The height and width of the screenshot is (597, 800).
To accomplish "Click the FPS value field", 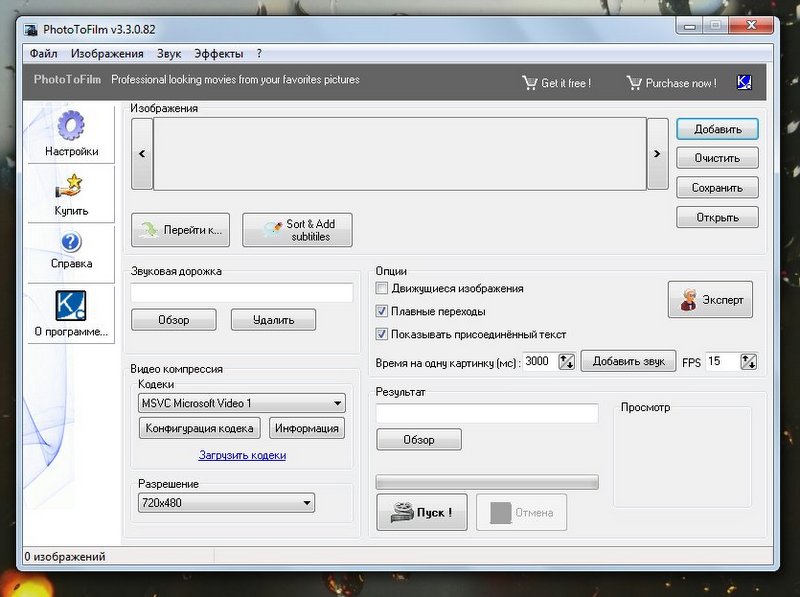I will pos(723,362).
